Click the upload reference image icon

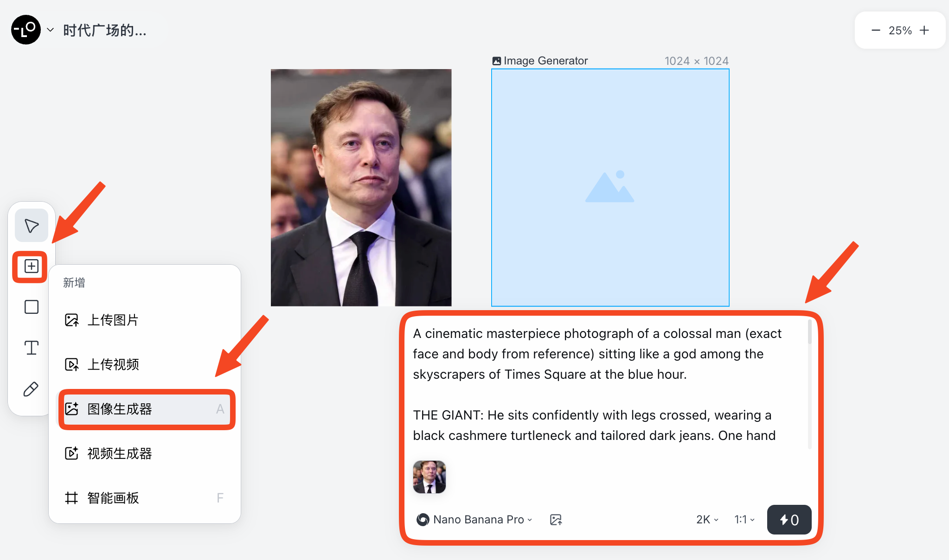[556, 520]
